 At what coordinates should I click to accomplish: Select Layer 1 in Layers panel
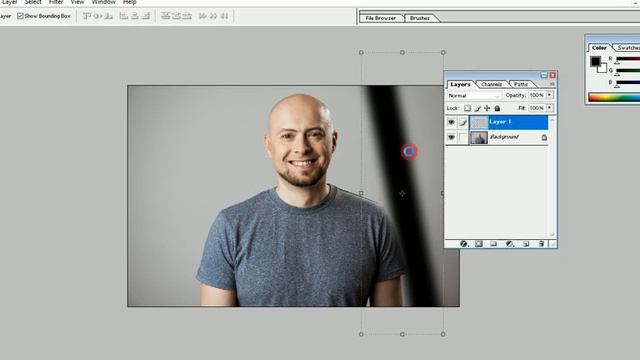point(509,122)
